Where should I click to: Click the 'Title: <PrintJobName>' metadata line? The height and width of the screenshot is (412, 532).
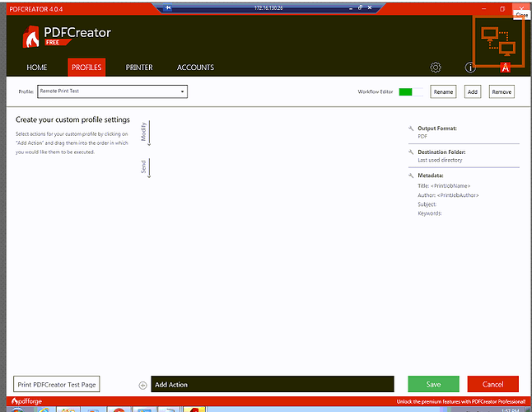tap(444, 185)
